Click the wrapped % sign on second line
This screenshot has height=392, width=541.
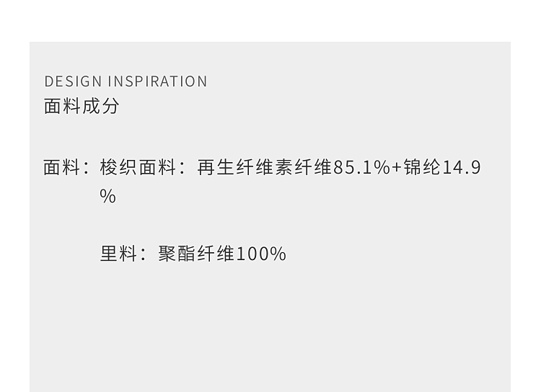click(107, 197)
